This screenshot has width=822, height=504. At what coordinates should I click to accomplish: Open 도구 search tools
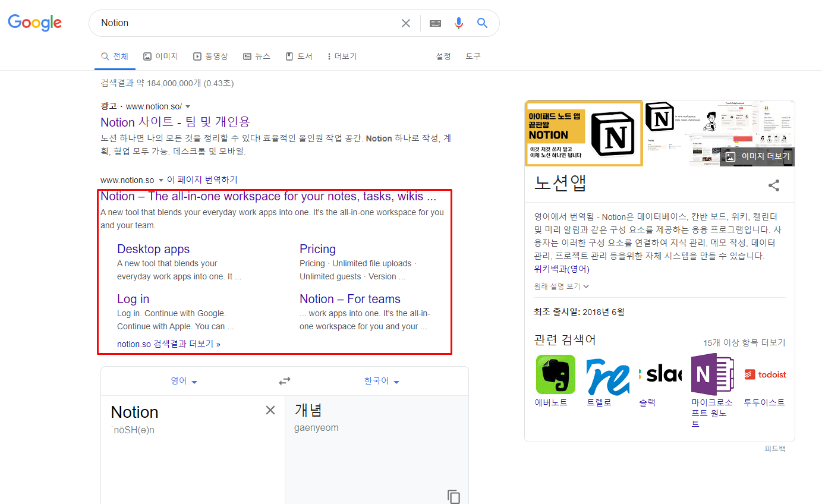click(x=473, y=56)
